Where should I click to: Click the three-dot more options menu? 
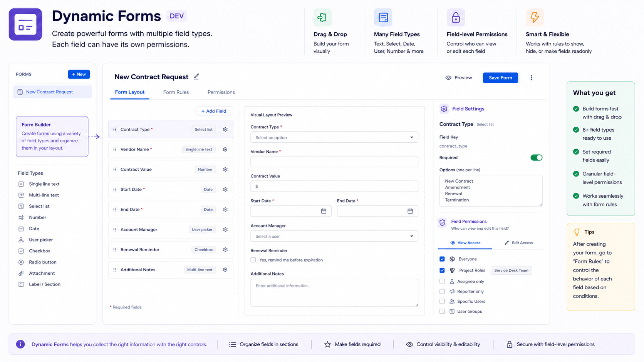(x=531, y=78)
